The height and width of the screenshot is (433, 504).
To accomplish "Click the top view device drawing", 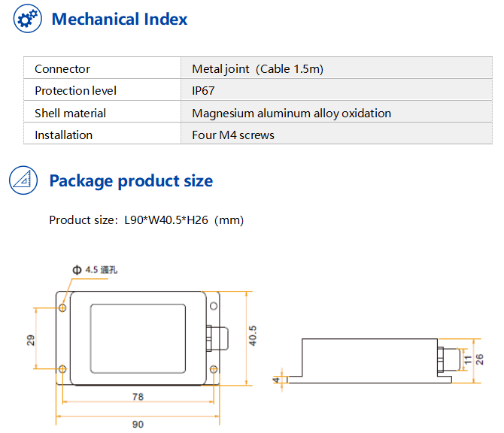I will tap(142, 338).
